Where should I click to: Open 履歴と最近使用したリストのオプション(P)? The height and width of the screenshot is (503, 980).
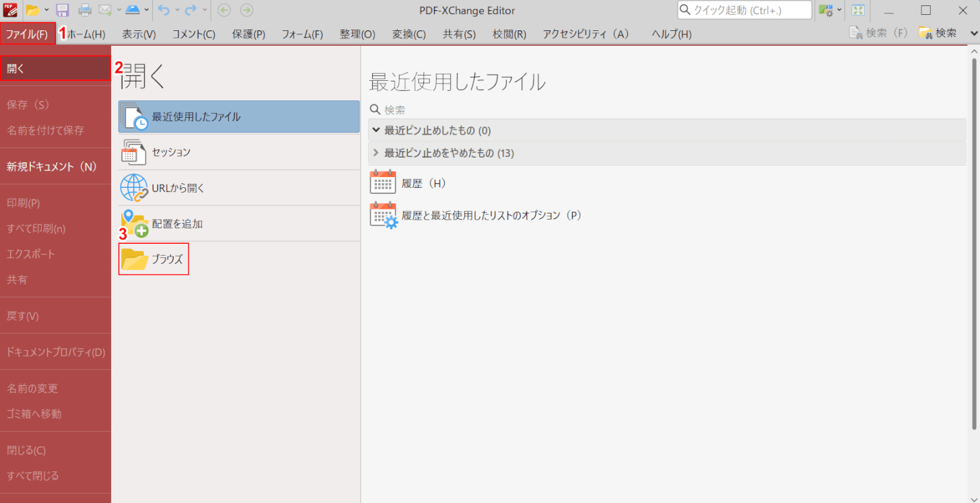click(x=476, y=215)
